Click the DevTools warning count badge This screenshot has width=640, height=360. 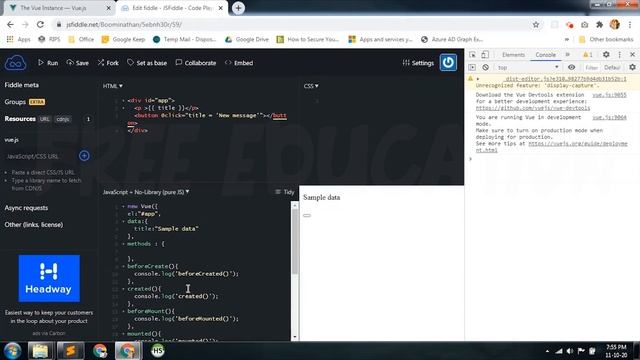pos(588,55)
